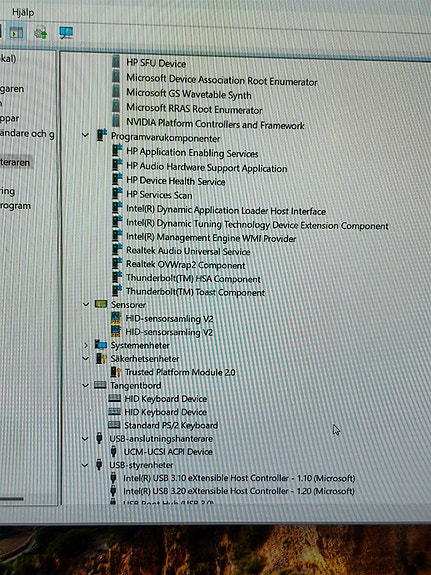Click the monitor icon in the toolbar
Viewport: 431px width, 575px height.
pyautogui.click(x=66, y=33)
